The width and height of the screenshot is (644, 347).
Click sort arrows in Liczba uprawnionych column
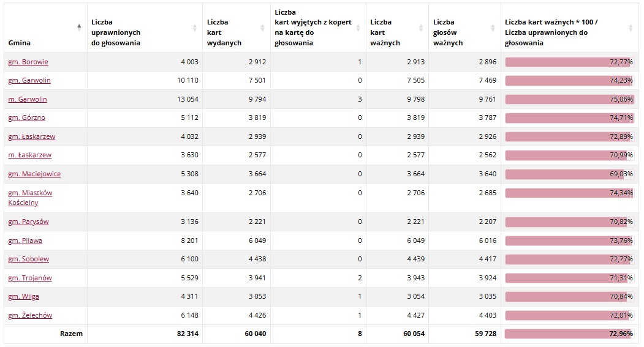click(x=195, y=28)
